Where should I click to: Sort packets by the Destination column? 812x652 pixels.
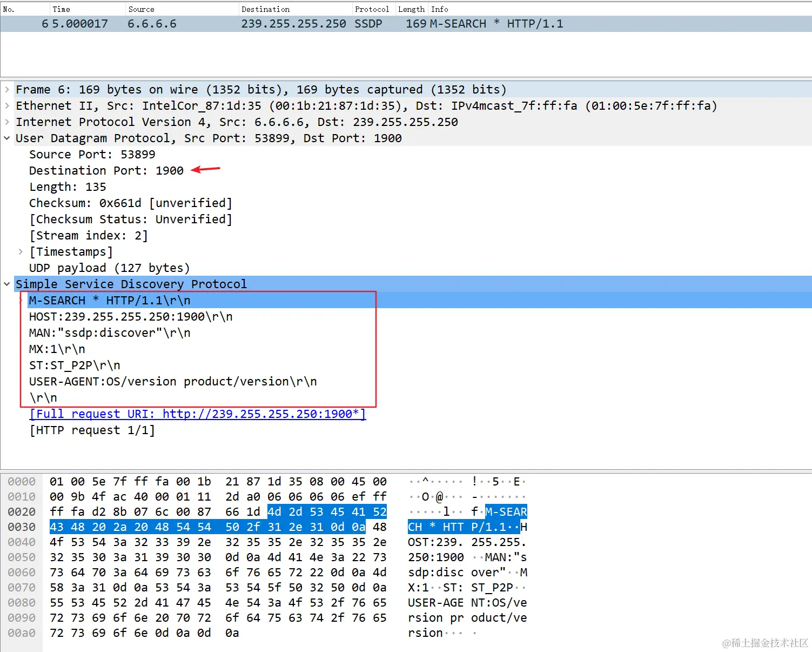pos(296,9)
